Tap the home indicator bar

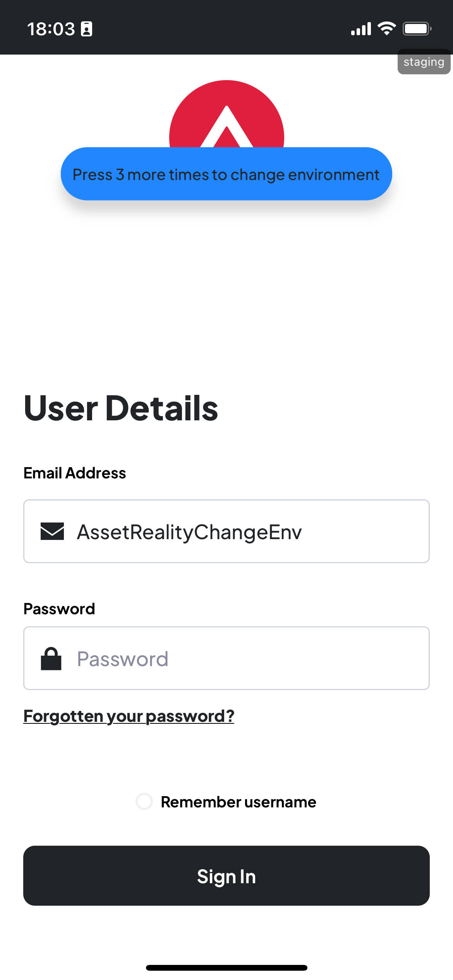click(x=226, y=968)
